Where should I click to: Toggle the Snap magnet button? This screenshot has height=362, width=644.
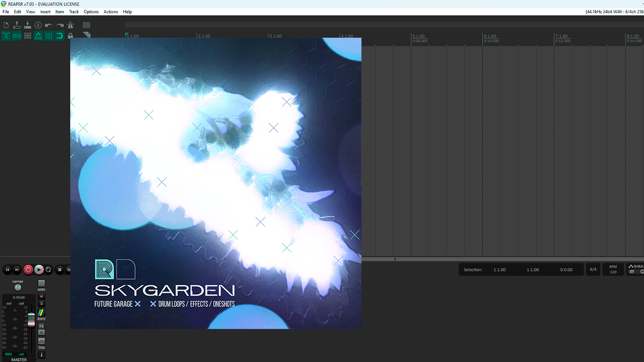click(60, 36)
